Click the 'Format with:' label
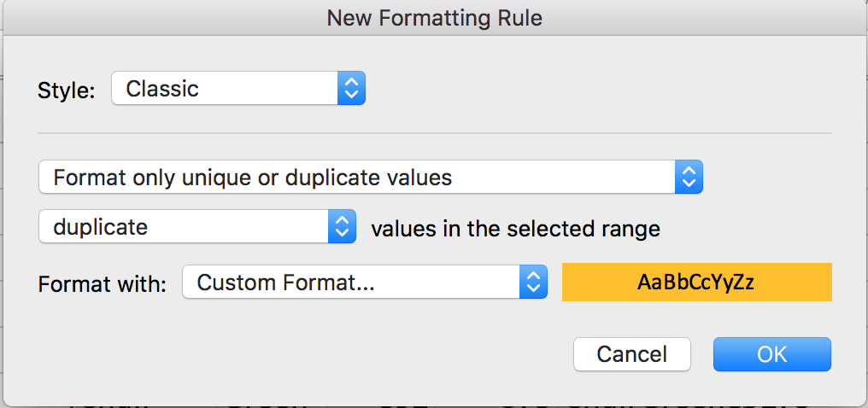Viewport: 868px width, 408px height. (x=102, y=284)
